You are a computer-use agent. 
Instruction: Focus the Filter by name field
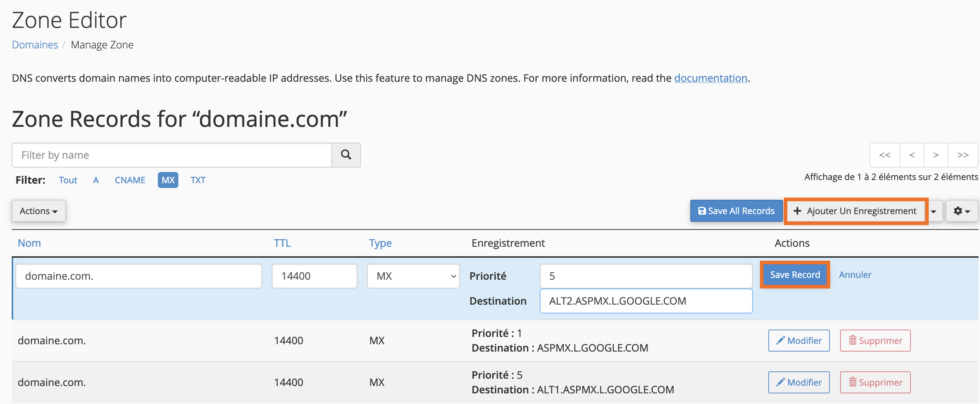pyautogui.click(x=172, y=155)
